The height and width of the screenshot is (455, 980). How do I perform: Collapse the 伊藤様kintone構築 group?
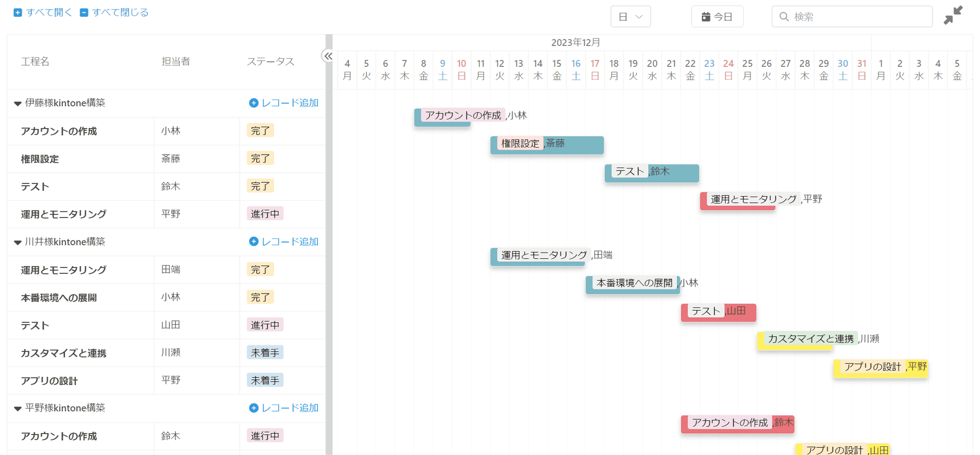[x=18, y=103]
